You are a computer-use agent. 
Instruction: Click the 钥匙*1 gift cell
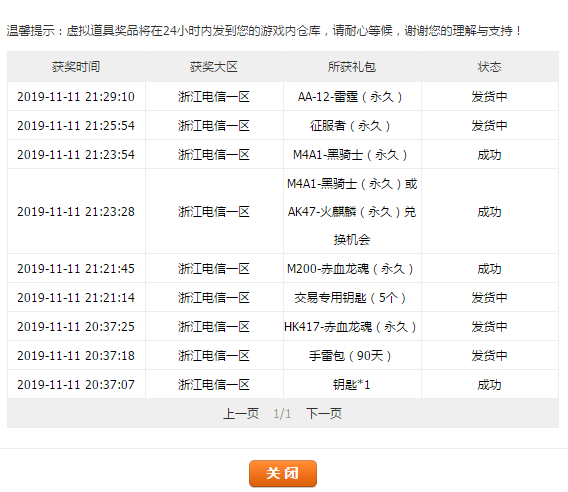[x=352, y=384]
